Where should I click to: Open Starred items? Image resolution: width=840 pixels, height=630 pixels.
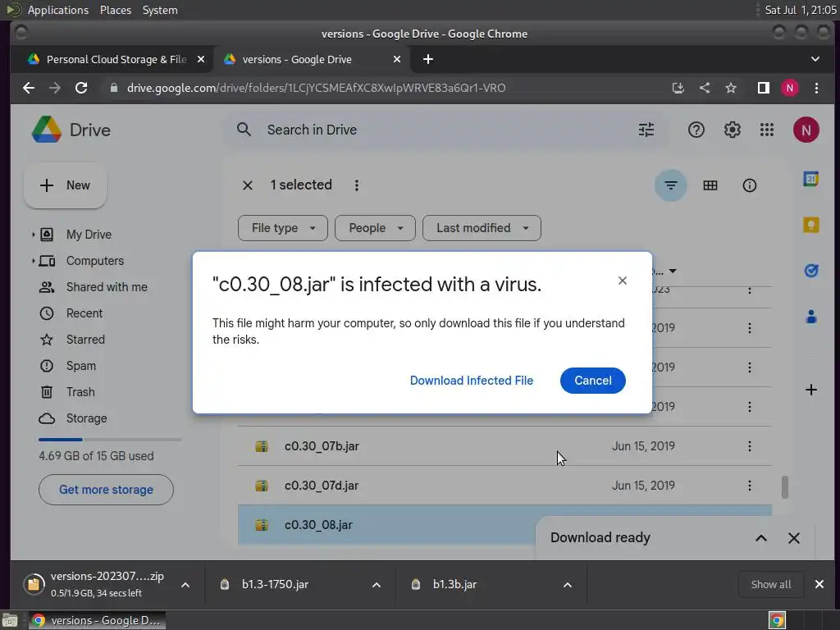tap(85, 340)
